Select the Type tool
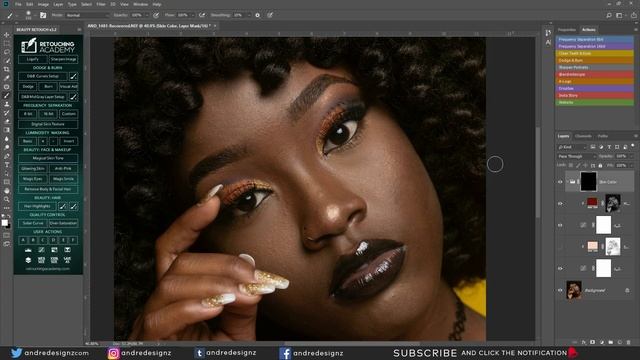640x360 pixels. [x=7, y=164]
